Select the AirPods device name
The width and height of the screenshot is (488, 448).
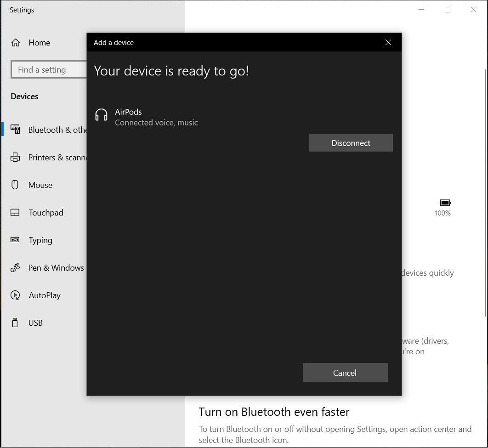click(x=128, y=112)
